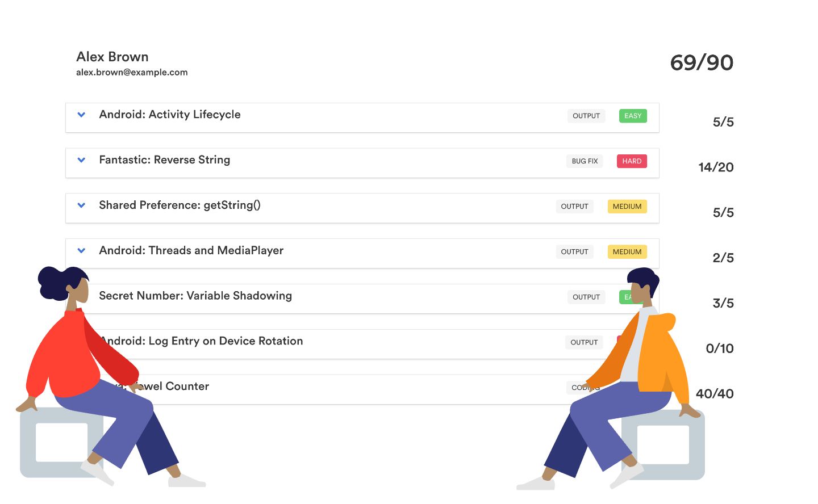Viewport: 818px width, 504px height.
Task: Click the 3/5 score value
Action: click(723, 303)
